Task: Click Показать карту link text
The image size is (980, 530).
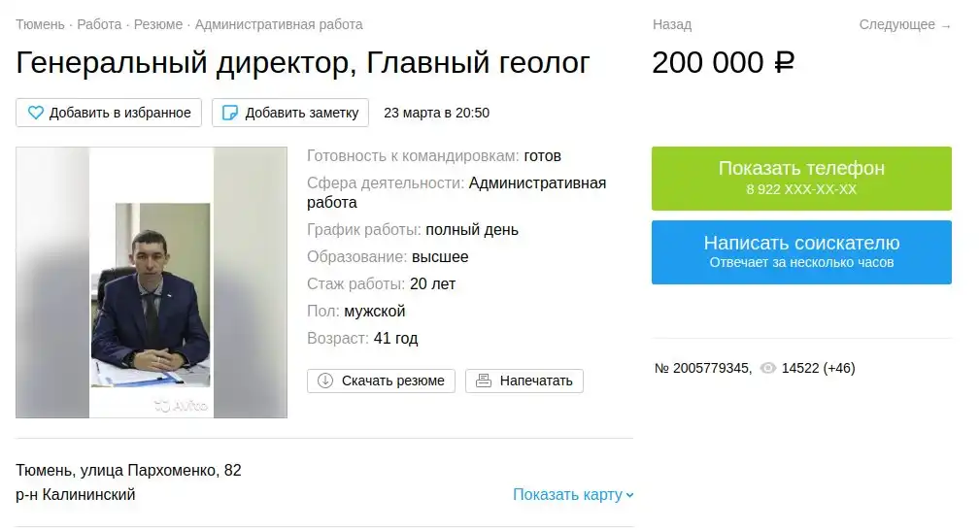Action: click(568, 494)
